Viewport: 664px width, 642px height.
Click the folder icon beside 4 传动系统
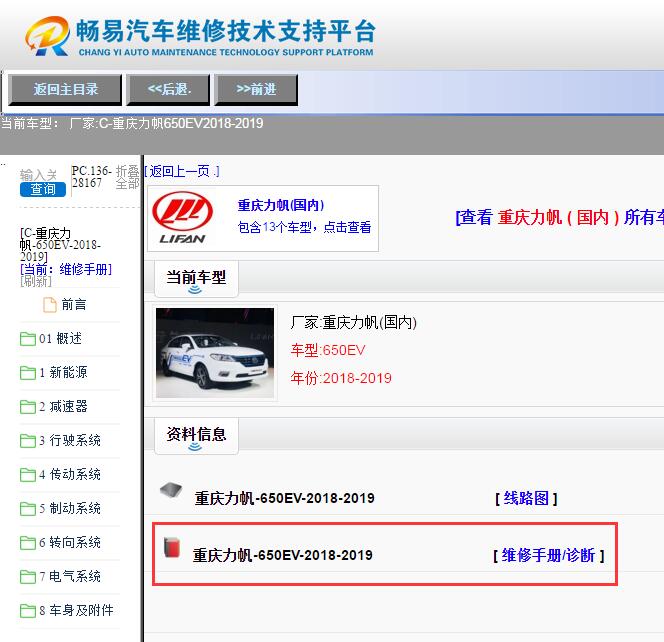[x=28, y=475]
